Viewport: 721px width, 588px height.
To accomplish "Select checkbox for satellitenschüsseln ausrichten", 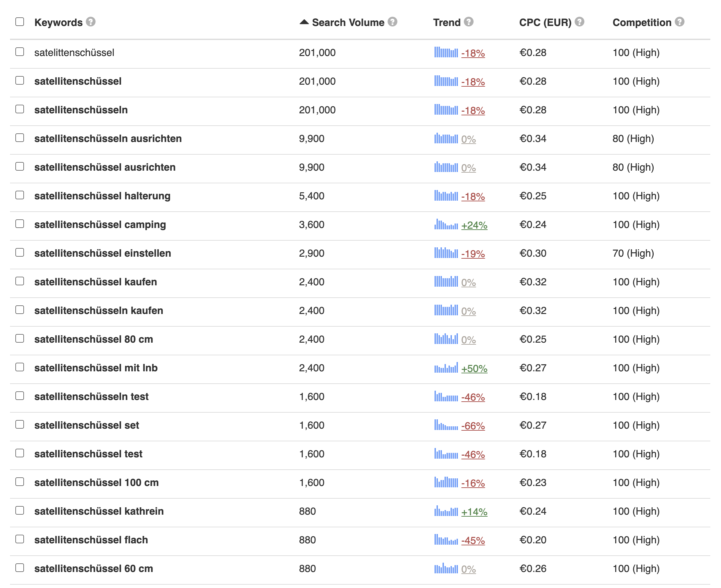I will pyautogui.click(x=20, y=138).
